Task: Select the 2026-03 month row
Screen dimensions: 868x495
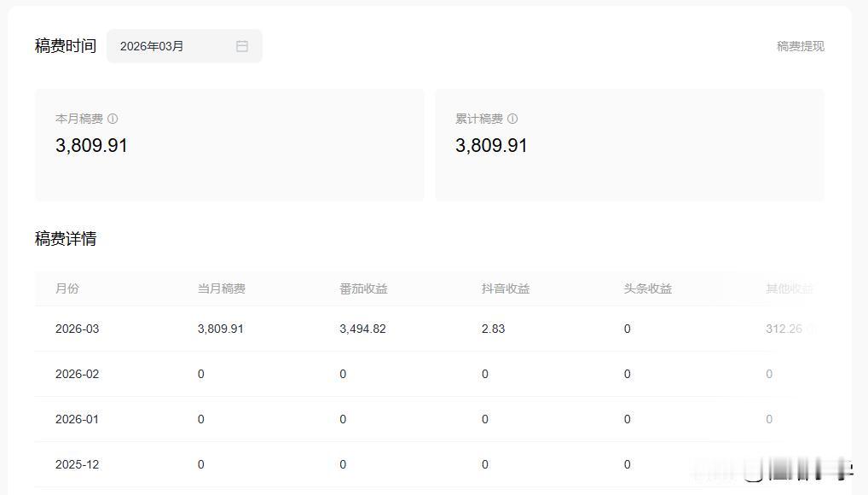Action: point(78,329)
